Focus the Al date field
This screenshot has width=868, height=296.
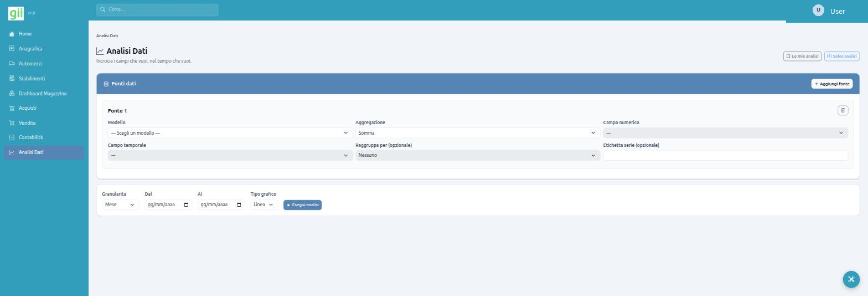[221, 205]
